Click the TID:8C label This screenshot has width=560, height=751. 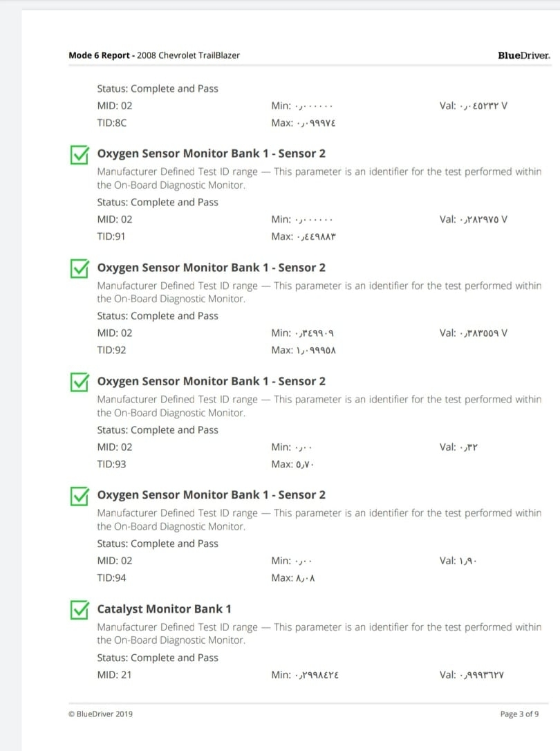click(x=112, y=123)
